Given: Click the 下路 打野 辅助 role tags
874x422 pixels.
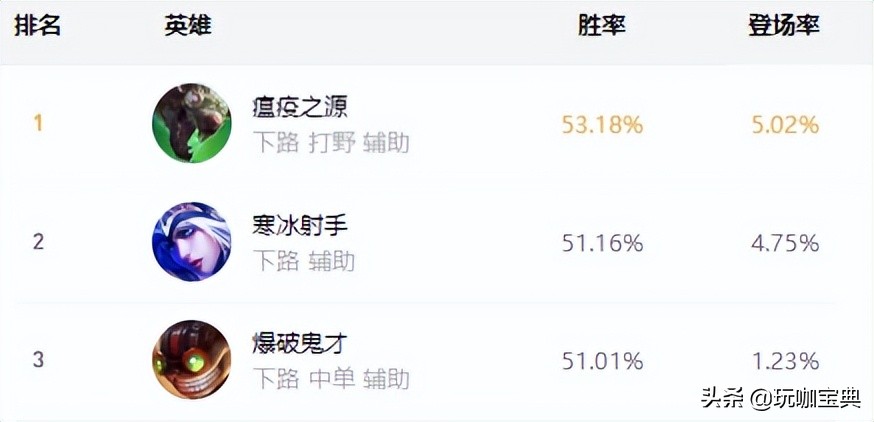Looking at the screenshot, I should [x=331, y=143].
